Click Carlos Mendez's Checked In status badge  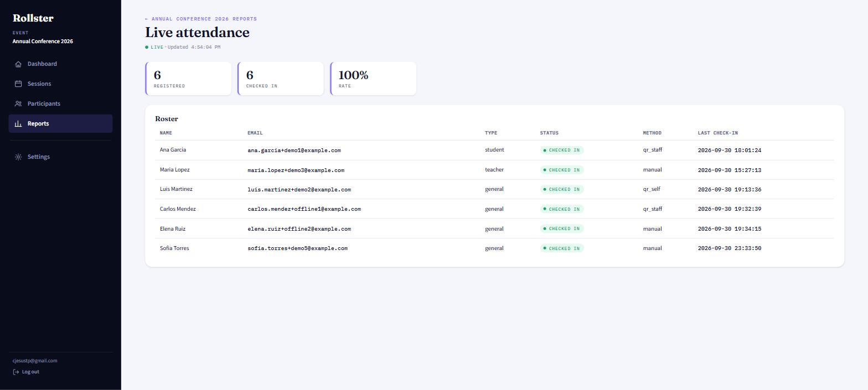[x=562, y=209]
